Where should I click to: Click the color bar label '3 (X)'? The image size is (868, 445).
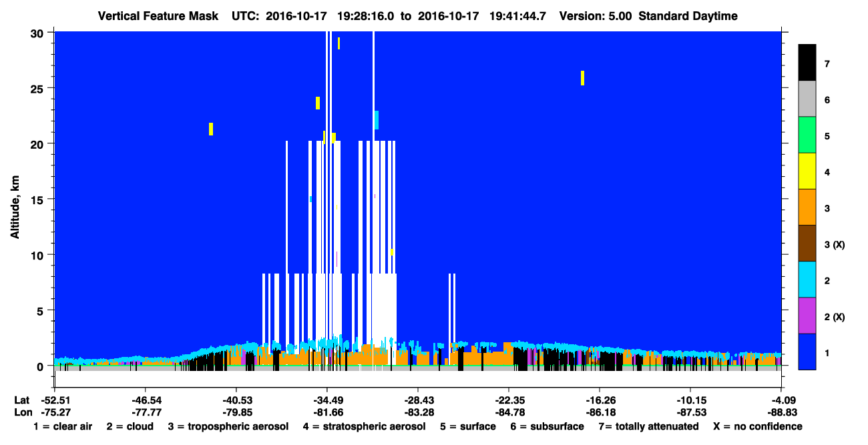click(835, 245)
